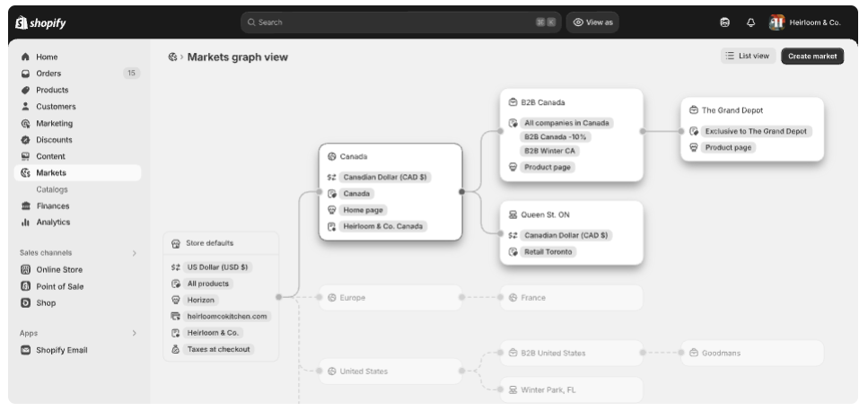Click the Products tag icon
The width and height of the screenshot is (868, 411).
point(25,90)
